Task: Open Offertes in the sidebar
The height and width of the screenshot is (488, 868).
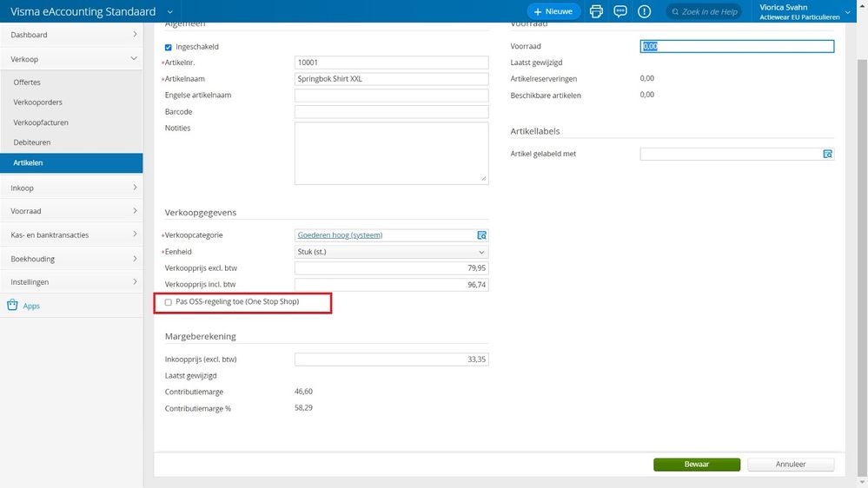Action: click(x=27, y=82)
